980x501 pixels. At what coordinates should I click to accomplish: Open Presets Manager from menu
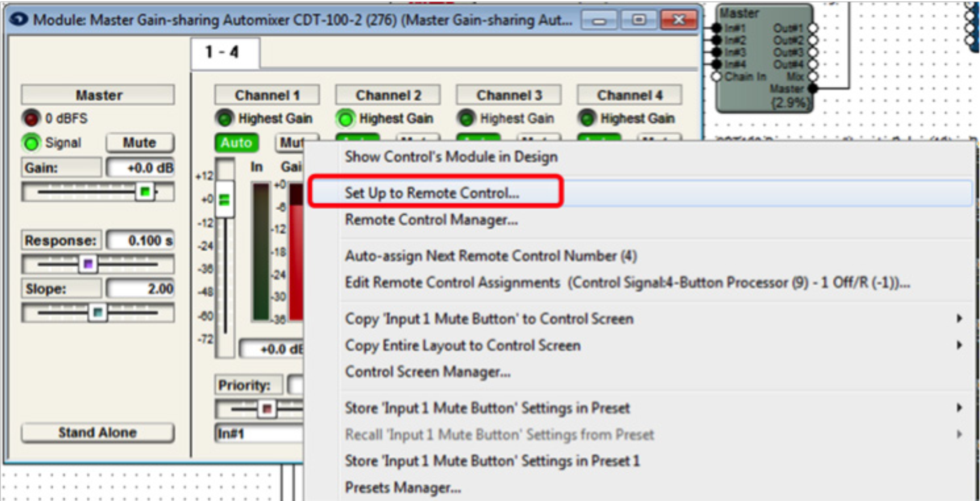click(x=402, y=487)
